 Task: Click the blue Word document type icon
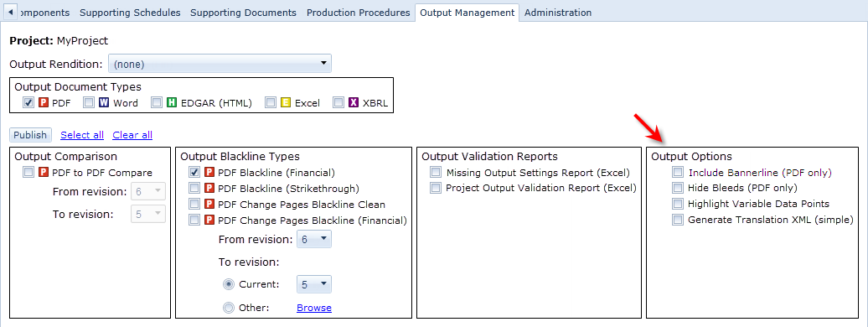[104, 102]
